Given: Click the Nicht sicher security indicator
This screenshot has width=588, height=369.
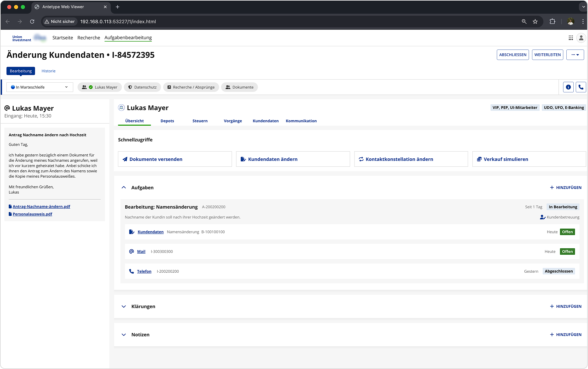Looking at the screenshot, I should pyautogui.click(x=60, y=22).
